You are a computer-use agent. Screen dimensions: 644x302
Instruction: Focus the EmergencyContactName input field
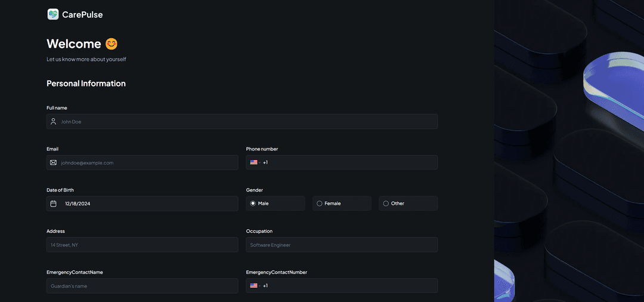(x=142, y=286)
